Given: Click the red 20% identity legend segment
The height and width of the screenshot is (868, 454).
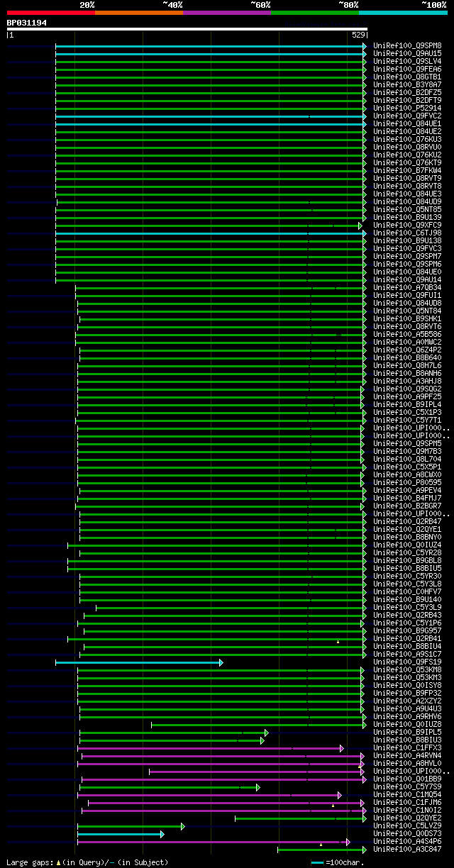Looking at the screenshot, I should (50, 13).
